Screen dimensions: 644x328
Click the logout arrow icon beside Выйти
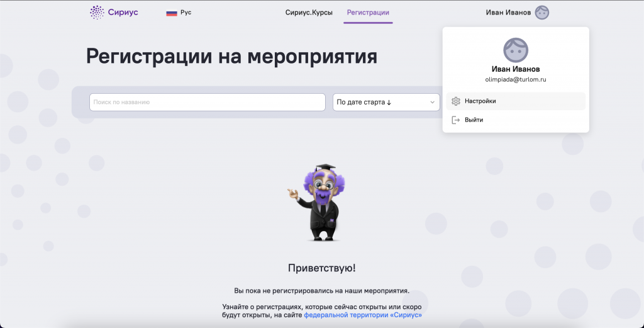tap(455, 120)
